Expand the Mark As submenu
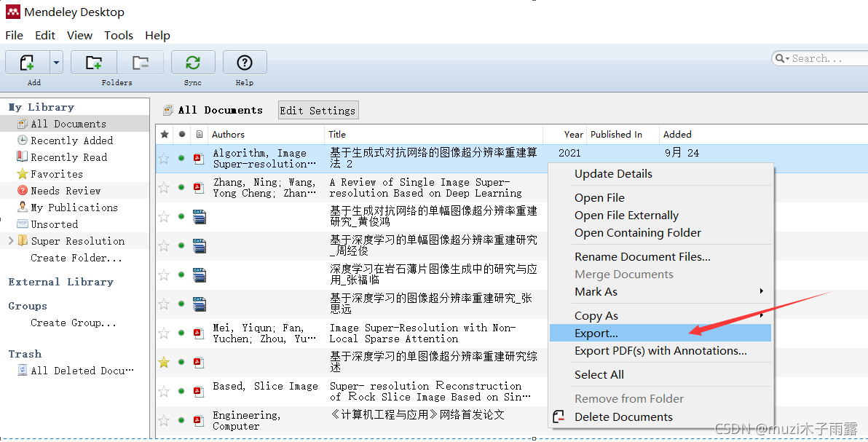 coord(660,291)
